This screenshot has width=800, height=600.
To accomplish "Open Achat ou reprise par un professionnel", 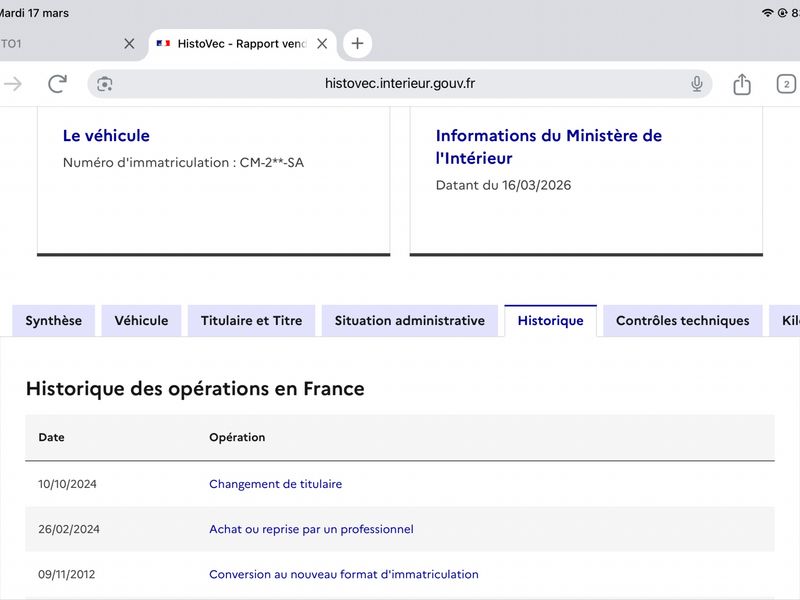I will point(311,529).
